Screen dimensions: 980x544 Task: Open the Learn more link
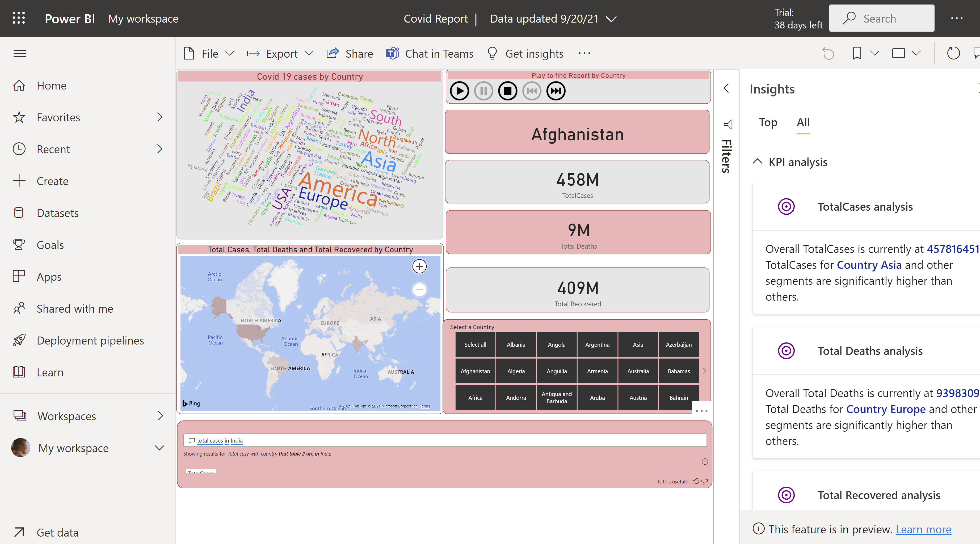pyautogui.click(x=923, y=529)
